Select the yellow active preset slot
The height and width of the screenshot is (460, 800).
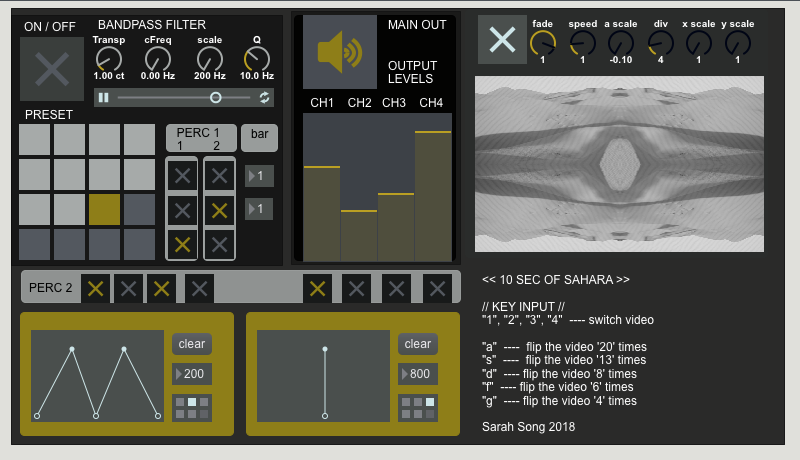click(x=105, y=209)
